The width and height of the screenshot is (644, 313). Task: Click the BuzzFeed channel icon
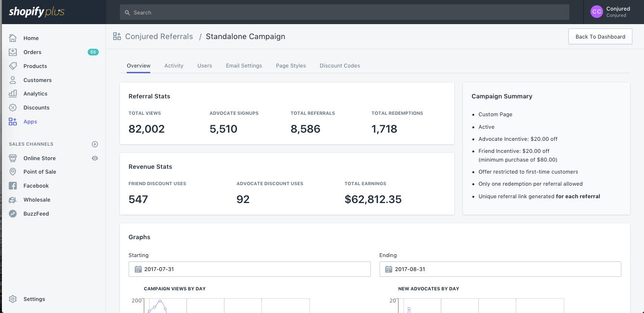[13, 214]
